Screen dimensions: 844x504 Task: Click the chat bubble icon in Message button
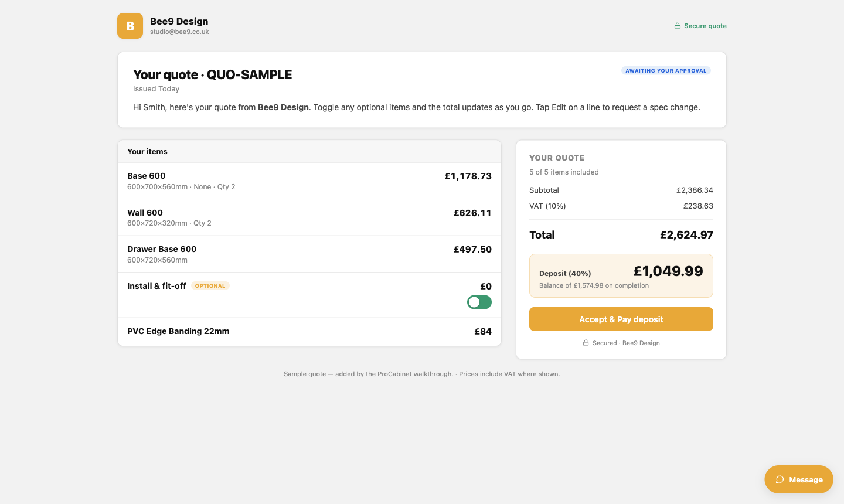(780, 479)
